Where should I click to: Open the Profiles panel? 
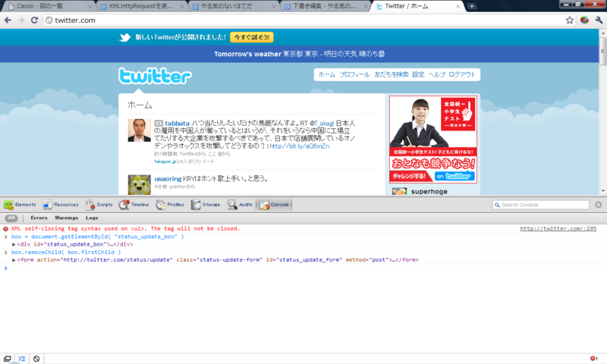[x=170, y=205]
